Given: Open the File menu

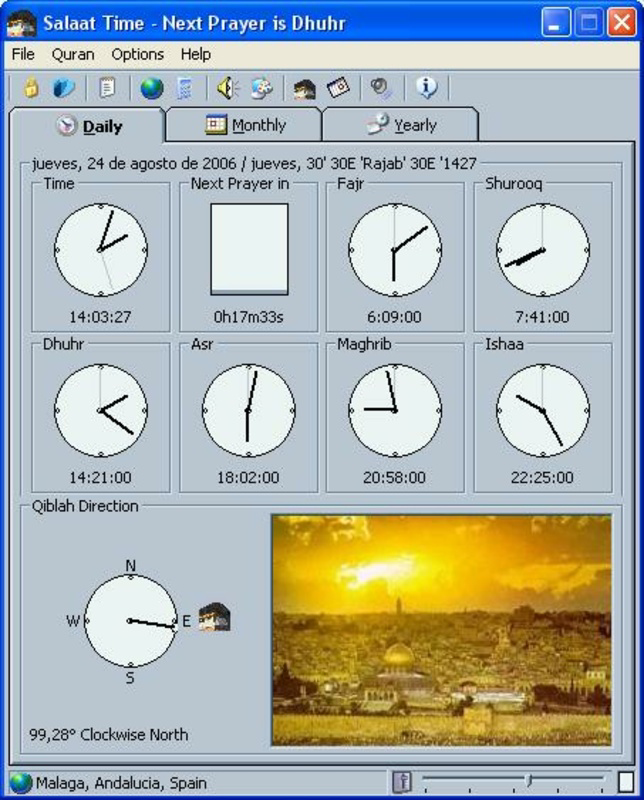Looking at the screenshot, I should click(x=23, y=54).
